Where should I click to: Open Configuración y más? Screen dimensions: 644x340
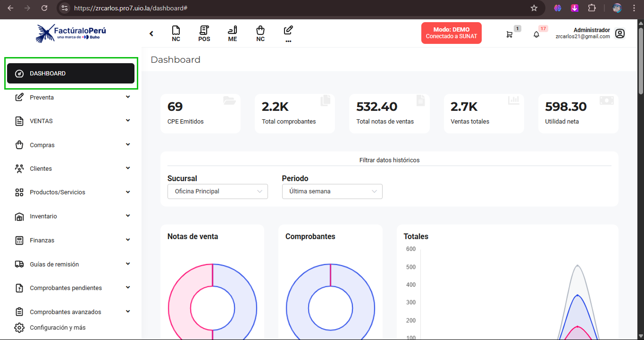[x=57, y=328]
